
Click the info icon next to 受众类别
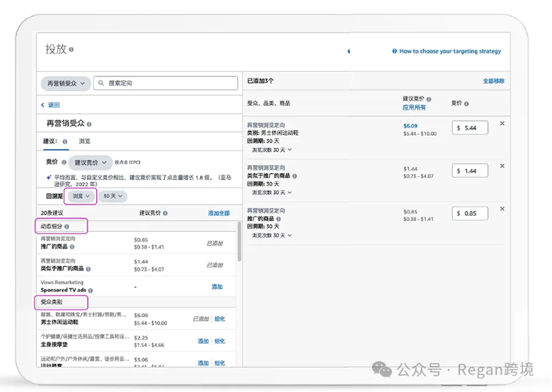click(x=67, y=303)
